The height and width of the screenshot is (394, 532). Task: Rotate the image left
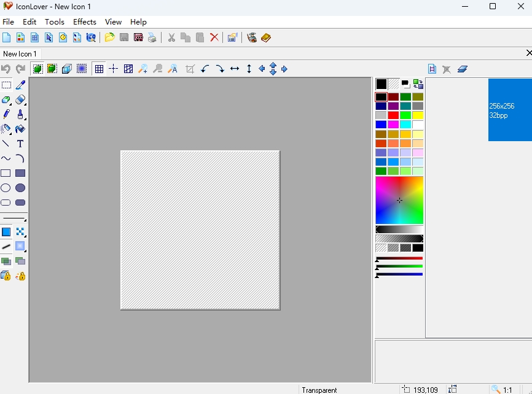[x=205, y=69]
